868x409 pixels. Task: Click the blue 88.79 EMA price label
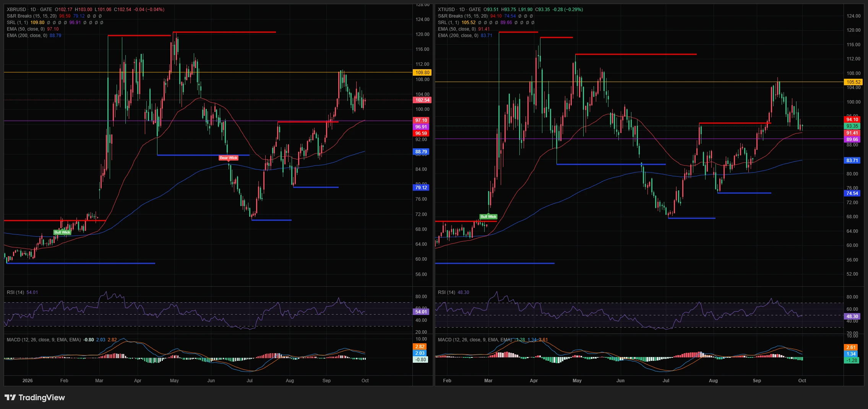(421, 152)
